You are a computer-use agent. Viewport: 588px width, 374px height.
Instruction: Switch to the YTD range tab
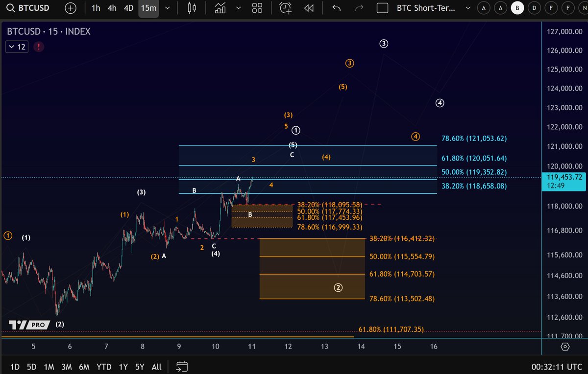[104, 366]
